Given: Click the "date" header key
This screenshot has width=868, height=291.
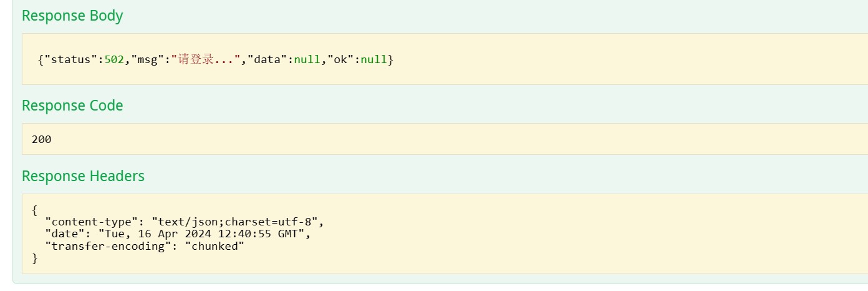Looking at the screenshot, I should pyautogui.click(x=65, y=234).
